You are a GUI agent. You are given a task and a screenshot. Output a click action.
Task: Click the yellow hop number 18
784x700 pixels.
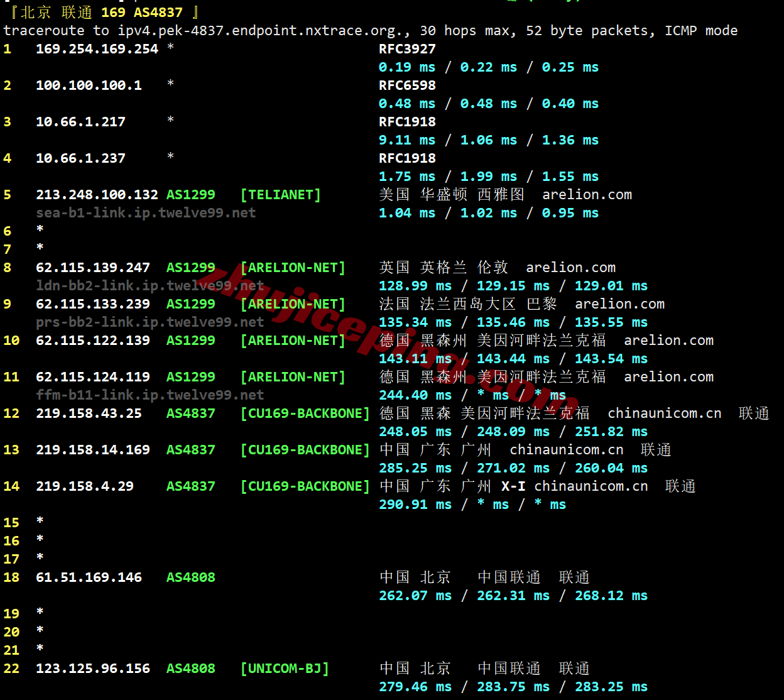(11, 577)
